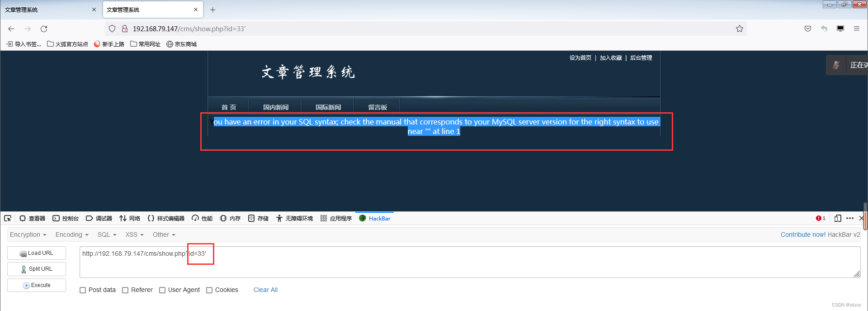Bookmark this page with the star
The height and width of the screenshot is (311, 868).
(x=740, y=29)
